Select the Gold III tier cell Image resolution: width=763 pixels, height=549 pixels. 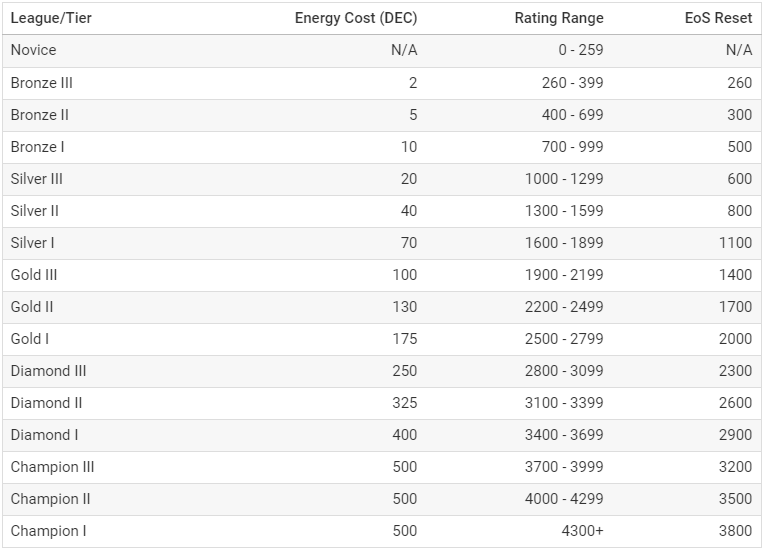(x=34, y=275)
